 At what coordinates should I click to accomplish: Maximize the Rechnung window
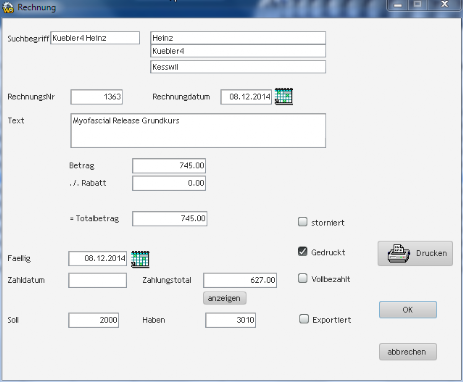coord(418,5)
